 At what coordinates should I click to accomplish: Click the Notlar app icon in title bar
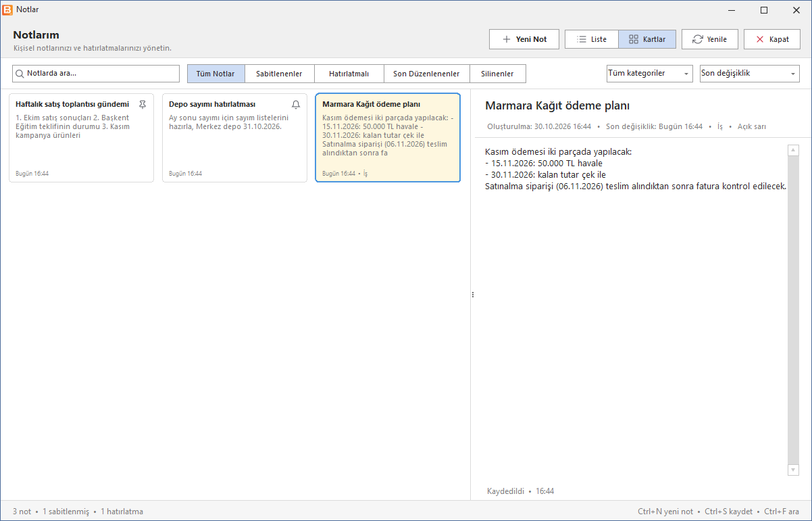click(x=7, y=9)
